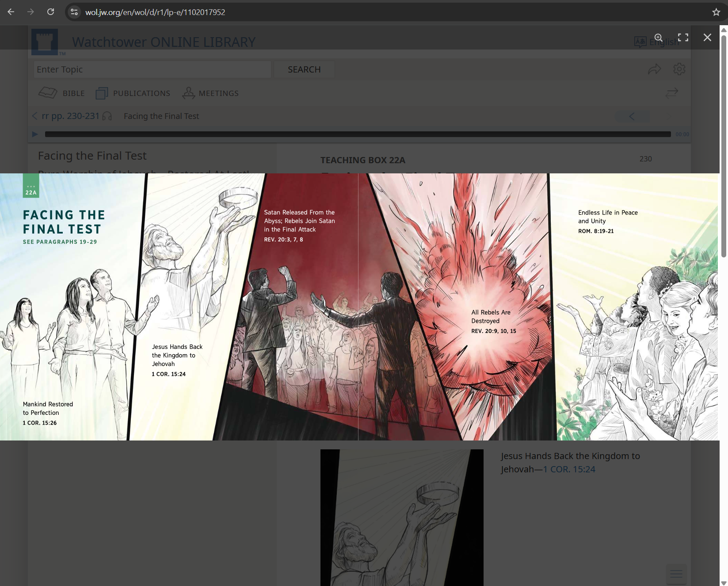Toggle the audio headphones icon
Viewport: 728px width, 586px height.
click(107, 116)
